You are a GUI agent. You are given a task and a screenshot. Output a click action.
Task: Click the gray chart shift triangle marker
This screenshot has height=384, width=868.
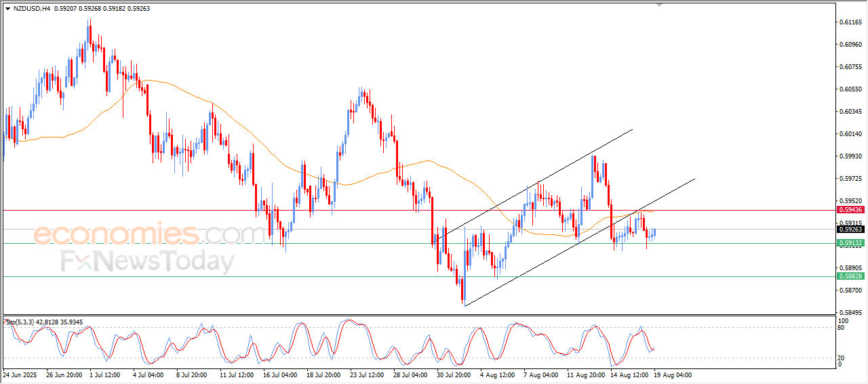pos(659,5)
